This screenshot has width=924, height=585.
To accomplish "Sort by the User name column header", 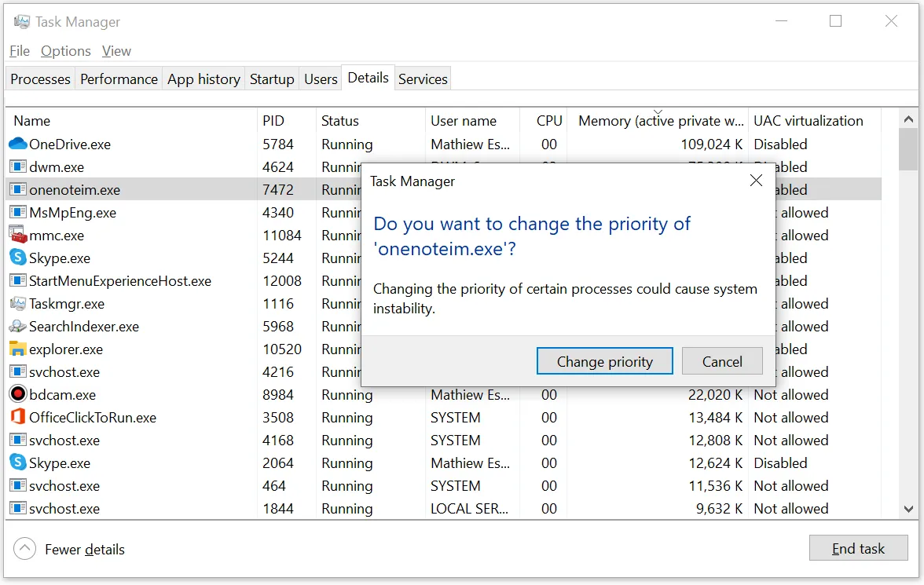I will pyautogui.click(x=472, y=121).
